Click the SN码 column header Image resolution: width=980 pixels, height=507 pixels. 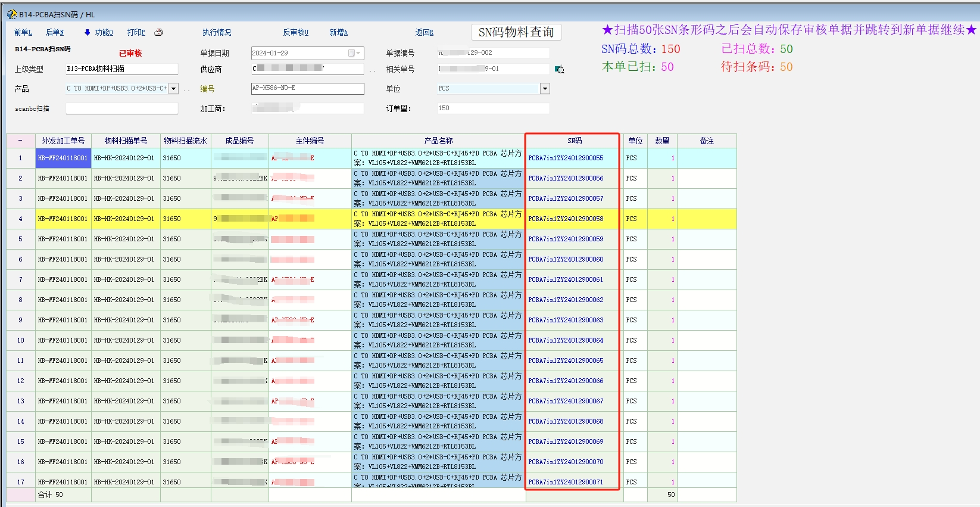pos(574,141)
